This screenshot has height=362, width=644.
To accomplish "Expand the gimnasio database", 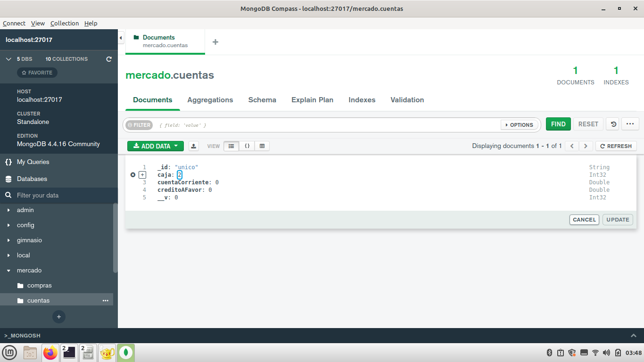I will pos(8,240).
